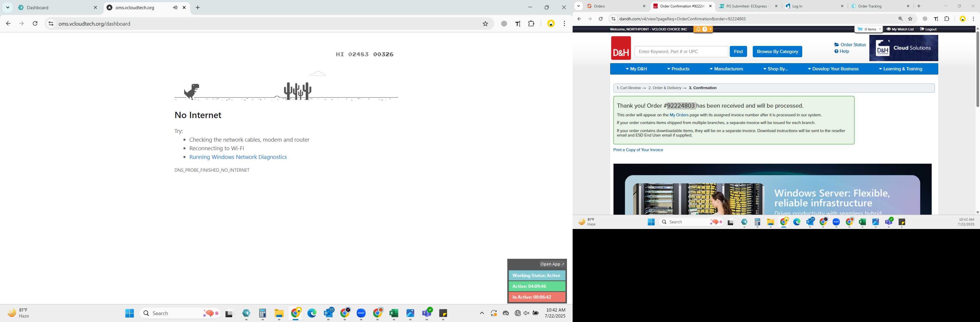Open tab search dropdown in left Chrome window

coord(8,8)
